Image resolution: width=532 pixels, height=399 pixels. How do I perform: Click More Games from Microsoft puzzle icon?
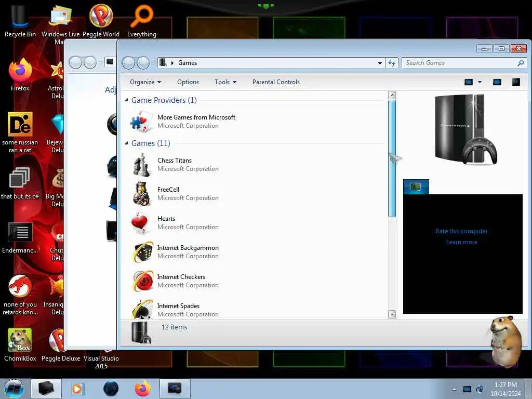tap(141, 122)
